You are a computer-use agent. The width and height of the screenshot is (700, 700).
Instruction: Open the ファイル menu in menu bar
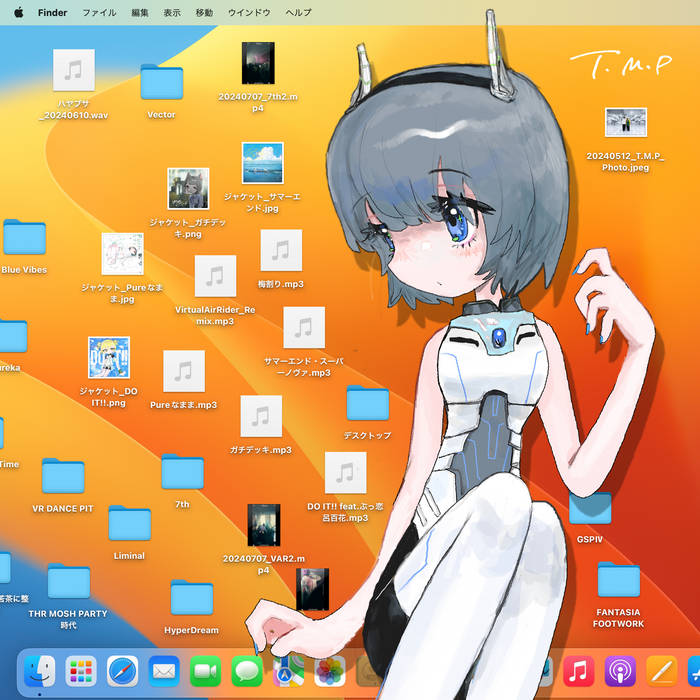coord(99,12)
